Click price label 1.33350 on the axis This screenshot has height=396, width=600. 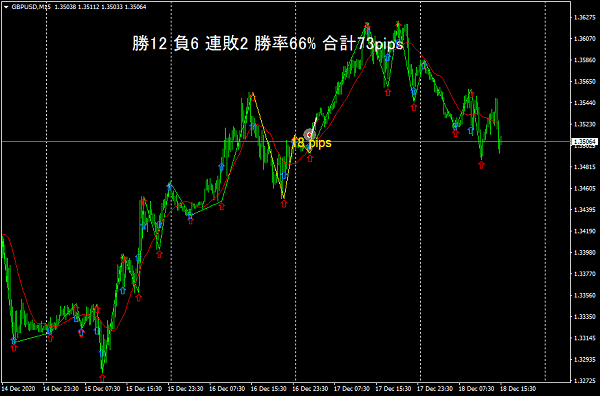pos(585,317)
